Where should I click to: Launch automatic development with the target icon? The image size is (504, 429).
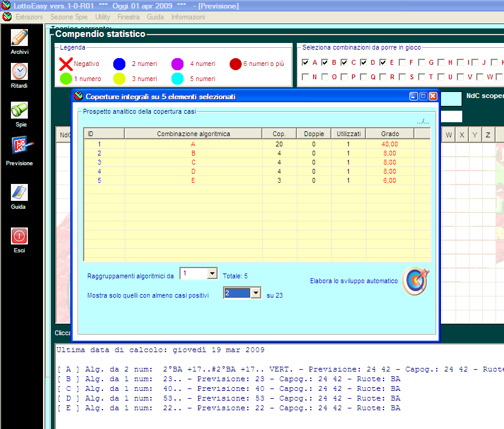pyautogui.click(x=416, y=281)
